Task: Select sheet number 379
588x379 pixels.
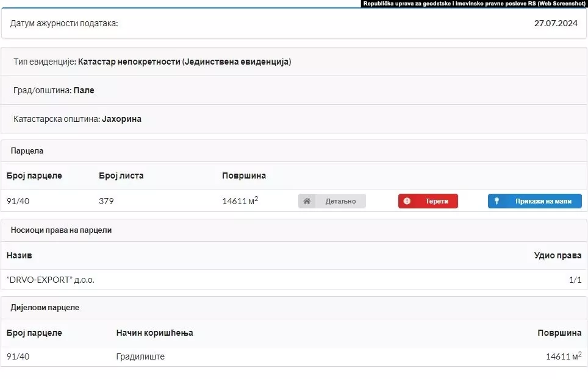Action: [106, 201]
